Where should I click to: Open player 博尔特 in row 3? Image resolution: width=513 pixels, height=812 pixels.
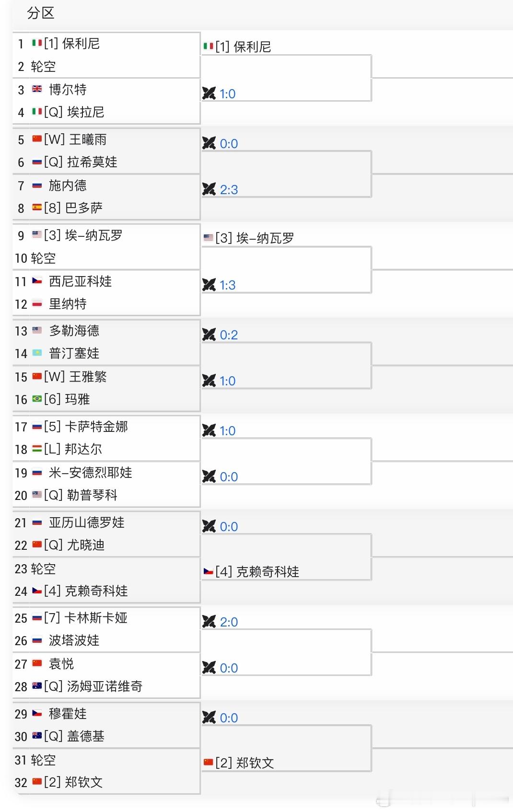click(x=68, y=89)
